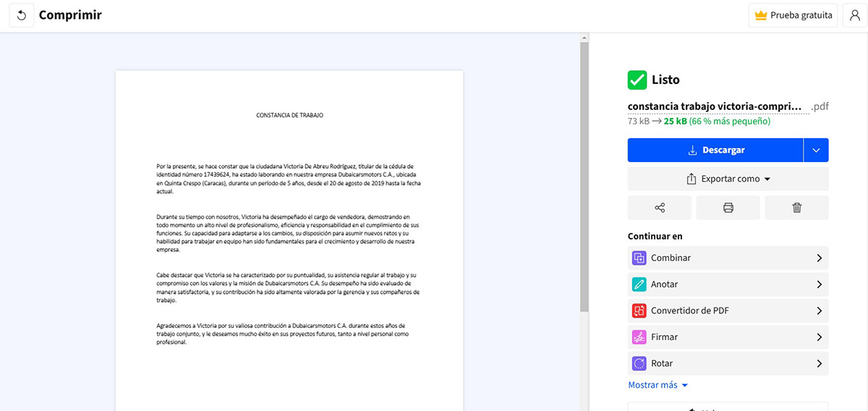Click the share icon button
The height and width of the screenshot is (411, 868).
click(660, 208)
